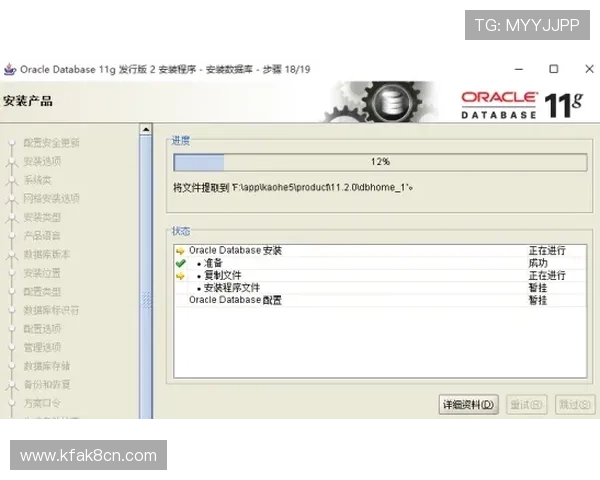Viewport: 600px width, 480px height.
Task: Select the 产品语言 step in sidebar
Action: 42,235
